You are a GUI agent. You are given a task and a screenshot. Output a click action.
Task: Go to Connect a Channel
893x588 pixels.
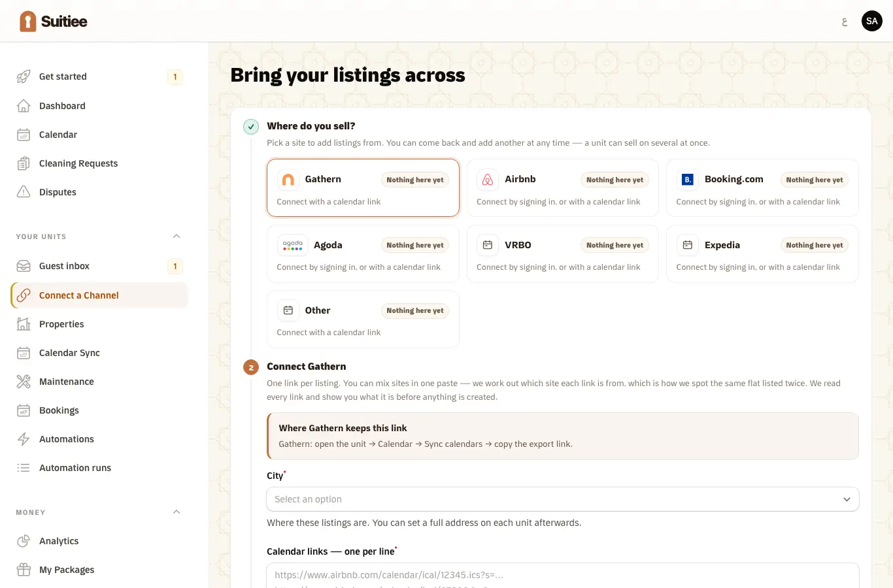[x=99, y=295]
